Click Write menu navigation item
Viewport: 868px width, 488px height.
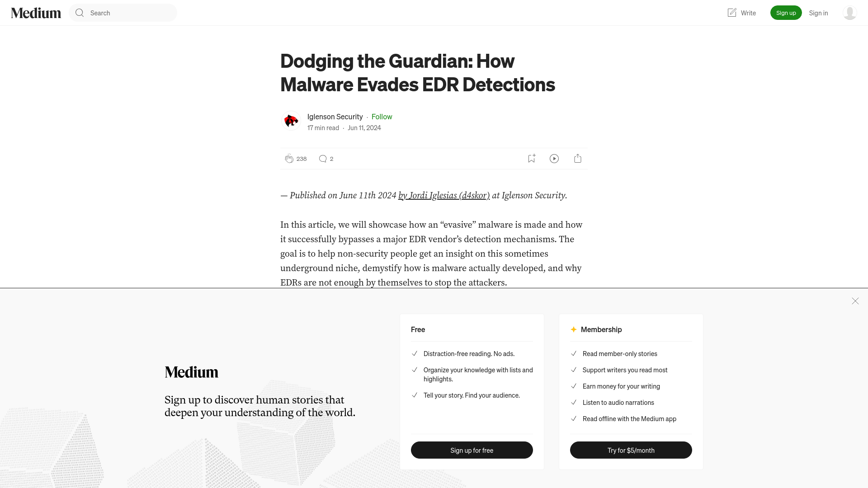click(x=741, y=13)
